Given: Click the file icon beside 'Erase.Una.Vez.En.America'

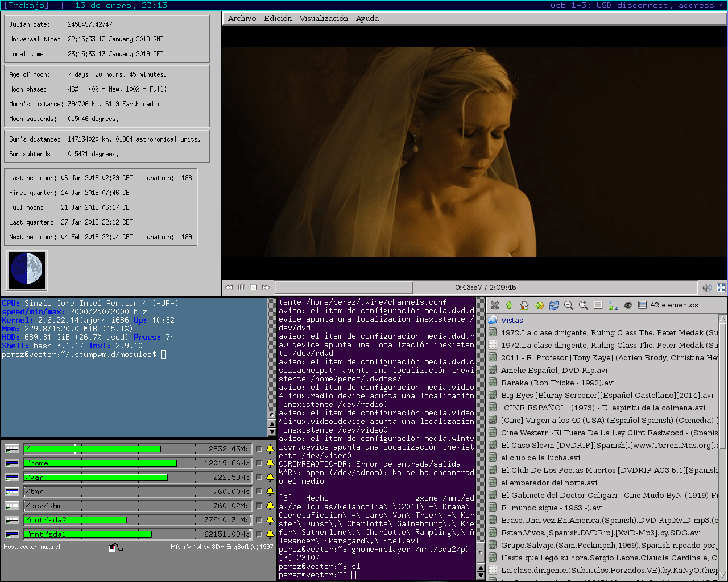Looking at the screenshot, I should (x=493, y=520).
